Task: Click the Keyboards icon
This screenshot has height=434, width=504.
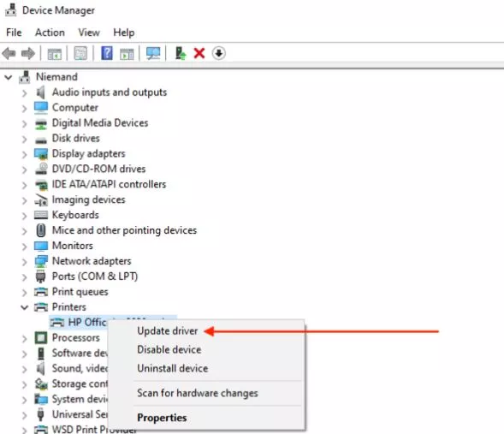Action: [x=41, y=215]
